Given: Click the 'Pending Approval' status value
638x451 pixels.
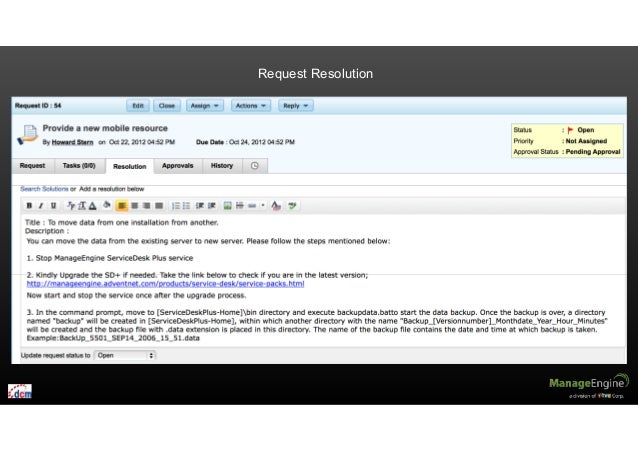Looking at the screenshot, I should (593, 152).
